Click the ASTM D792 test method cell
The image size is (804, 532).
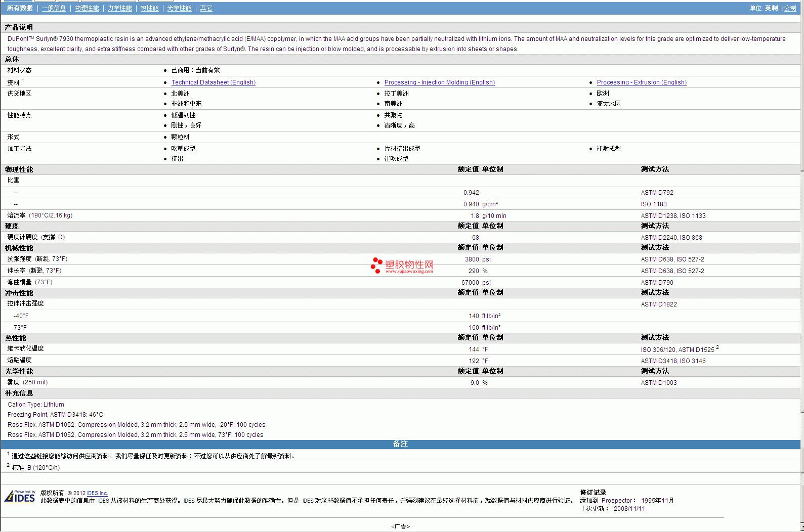(x=657, y=193)
